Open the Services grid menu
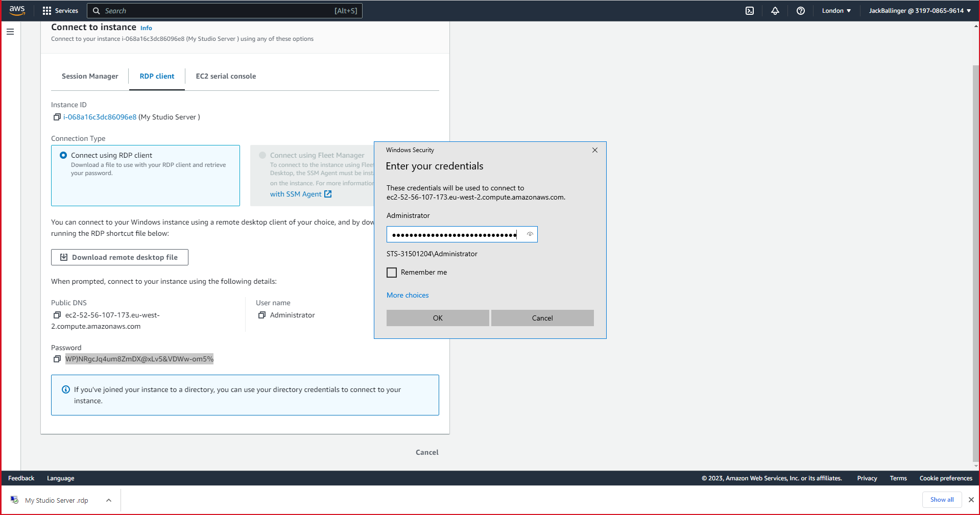 tap(60, 11)
